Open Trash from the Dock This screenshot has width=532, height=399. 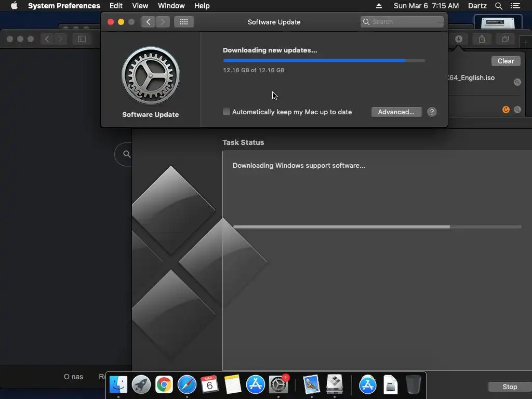pyautogui.click(x=413, y=385)
